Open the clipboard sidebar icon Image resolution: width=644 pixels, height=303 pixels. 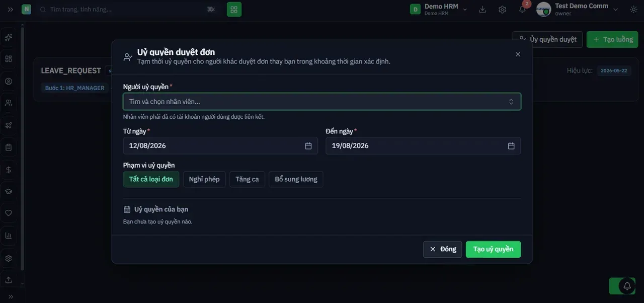click(9, 147)
